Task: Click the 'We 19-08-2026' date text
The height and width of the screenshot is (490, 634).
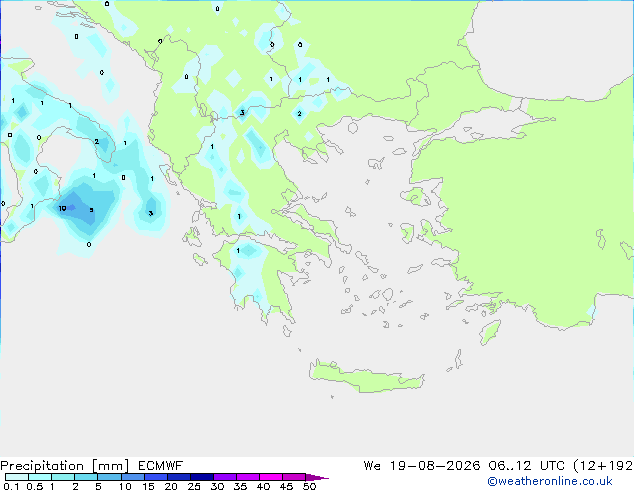Action: [422, 466]
